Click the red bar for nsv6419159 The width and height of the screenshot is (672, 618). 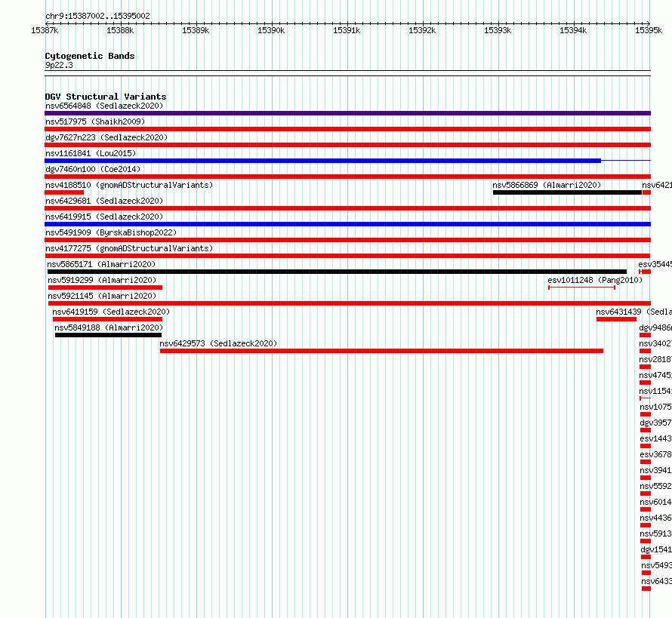click(x=107, y=319)
